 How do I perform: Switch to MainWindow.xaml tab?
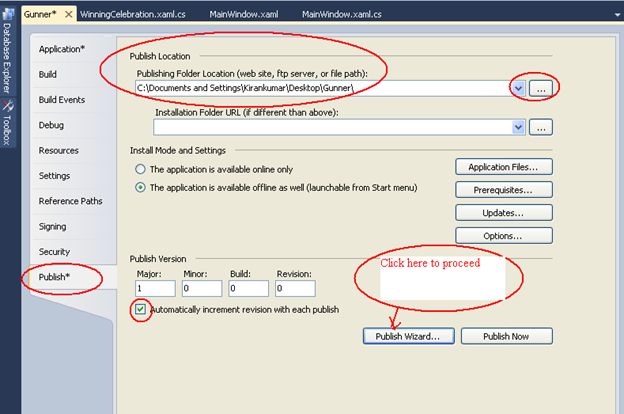point(244,14)
